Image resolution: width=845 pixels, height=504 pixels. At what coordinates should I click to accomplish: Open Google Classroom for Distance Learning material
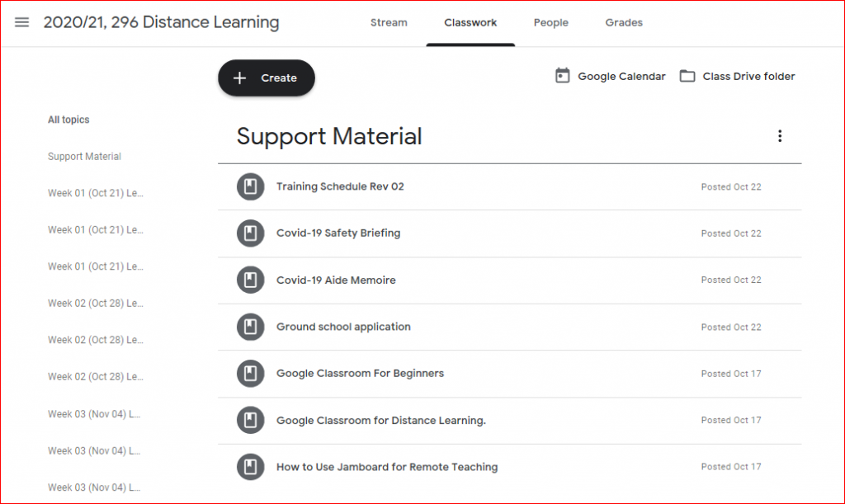pos(380,421)
